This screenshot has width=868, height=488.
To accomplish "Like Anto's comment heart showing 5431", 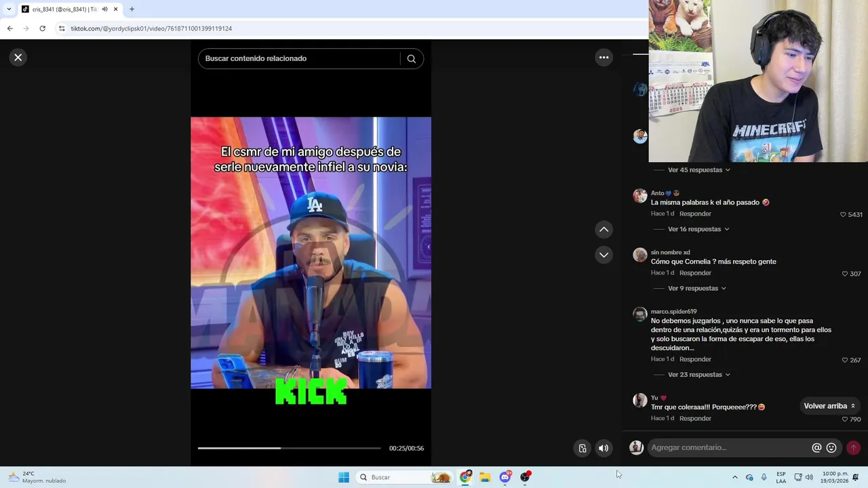I will (x=843, y=214).
